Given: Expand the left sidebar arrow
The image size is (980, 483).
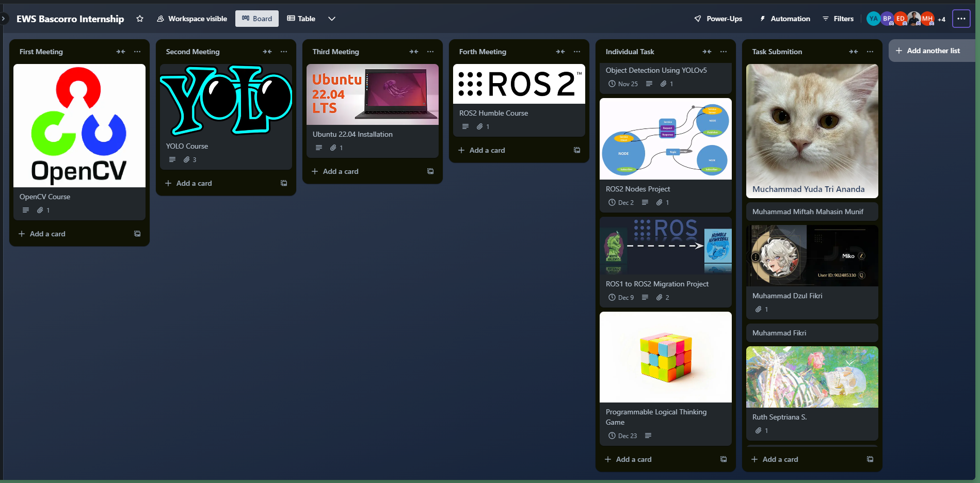Looking at the screenshot, I should 3,19.
